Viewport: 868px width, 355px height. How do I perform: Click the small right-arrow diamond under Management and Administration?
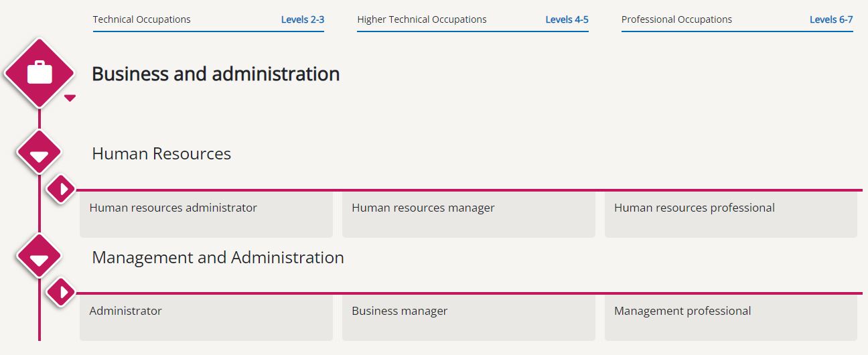(61, 293)
